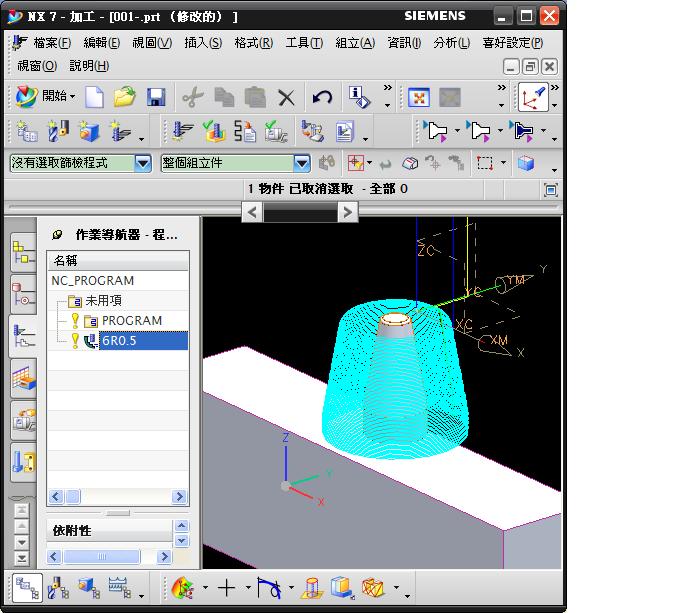Click the shaded rendering style icon at bottom
The height and width of the screenshot is (613, 680).
click(x=183, y=588)
